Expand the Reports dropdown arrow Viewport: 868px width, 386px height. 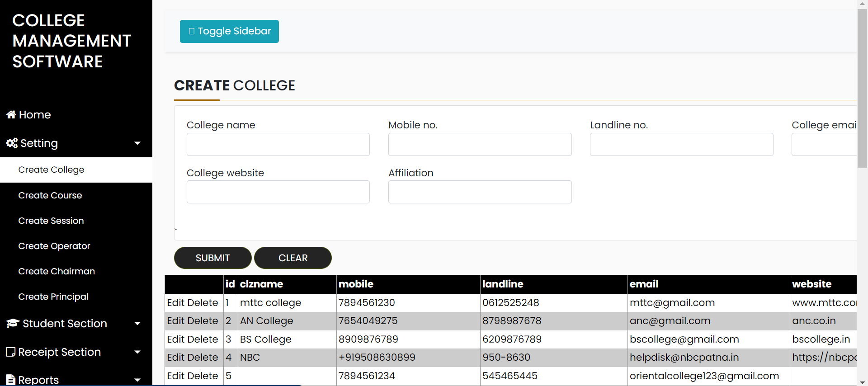point(137,380)
